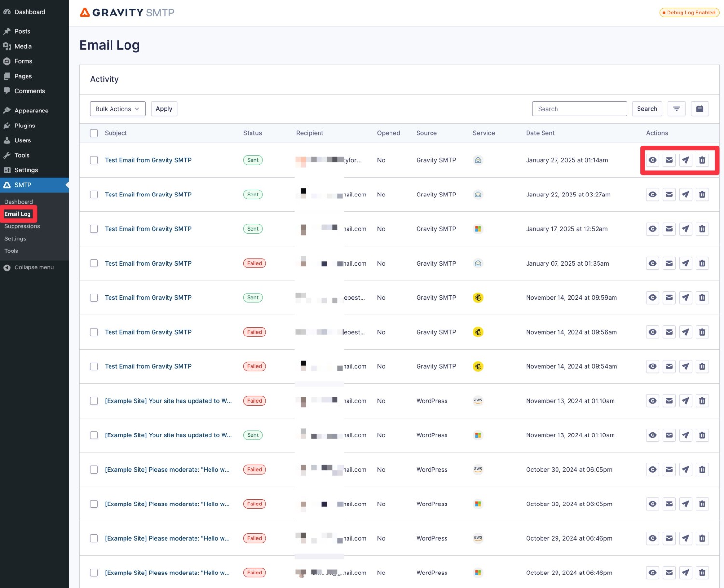This screenshot has height=588, width=724.
Task: Click the Date Sent column header
Action: coord(540,133)
